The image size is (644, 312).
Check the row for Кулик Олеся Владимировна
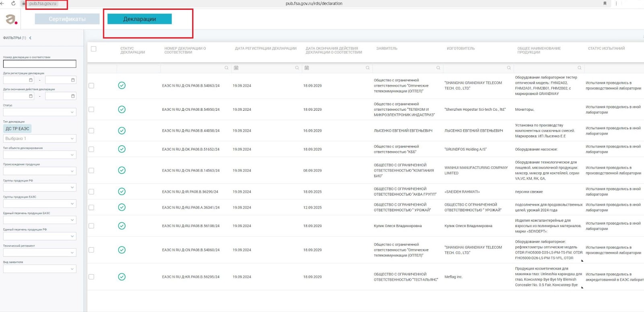(91, 226)
